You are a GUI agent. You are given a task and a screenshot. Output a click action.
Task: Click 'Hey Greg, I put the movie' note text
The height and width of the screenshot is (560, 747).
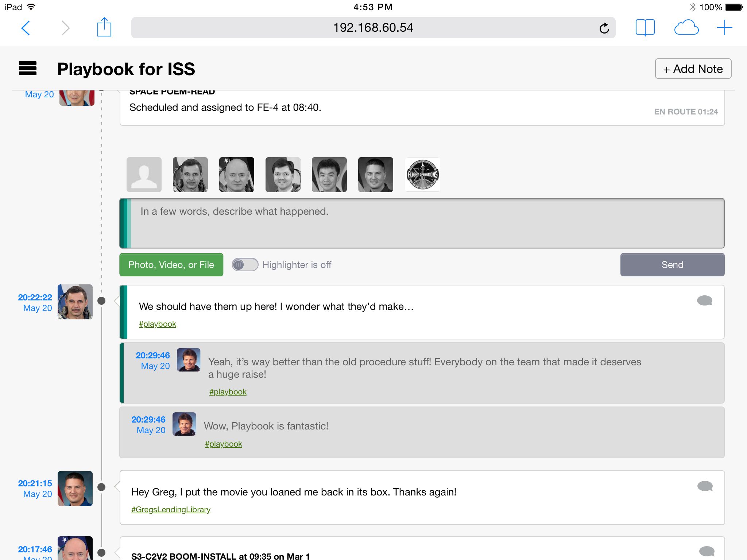pyautogui.click(x=294, y=492)
